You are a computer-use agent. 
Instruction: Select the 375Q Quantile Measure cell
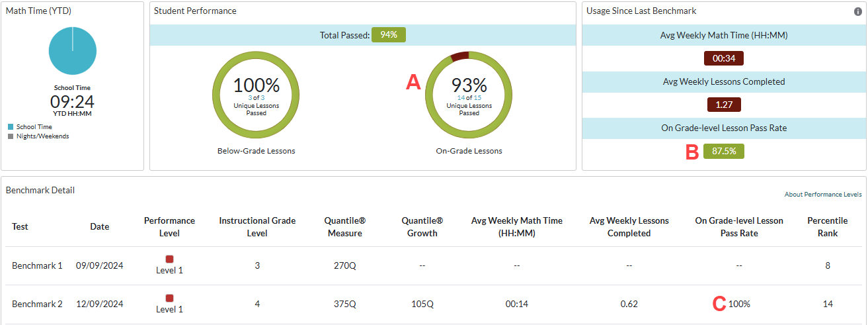tap(344, 304)
